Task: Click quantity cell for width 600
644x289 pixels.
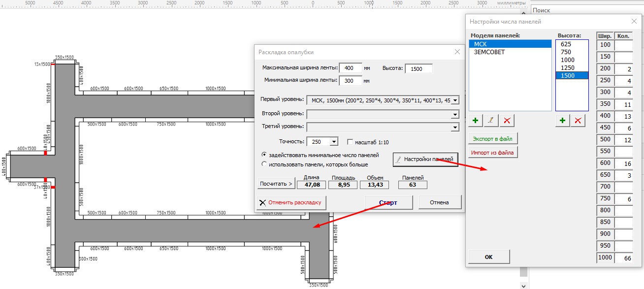Action: (623, 163)
